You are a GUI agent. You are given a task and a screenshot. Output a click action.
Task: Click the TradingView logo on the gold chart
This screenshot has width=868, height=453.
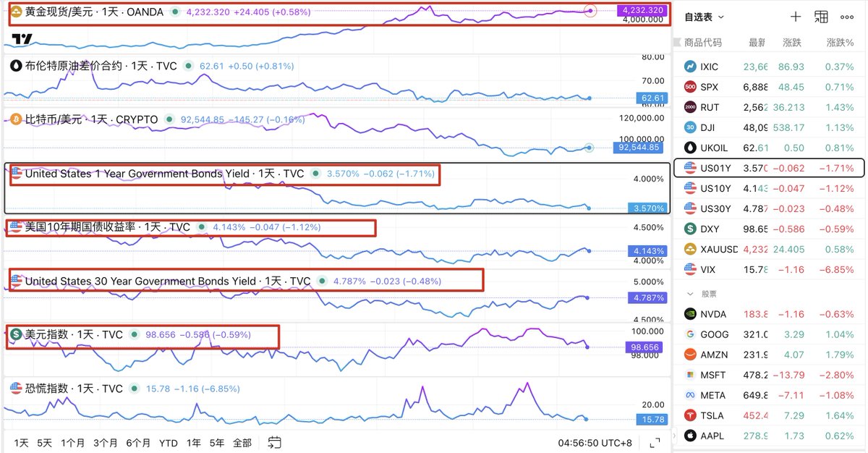(x=22, y=40)
